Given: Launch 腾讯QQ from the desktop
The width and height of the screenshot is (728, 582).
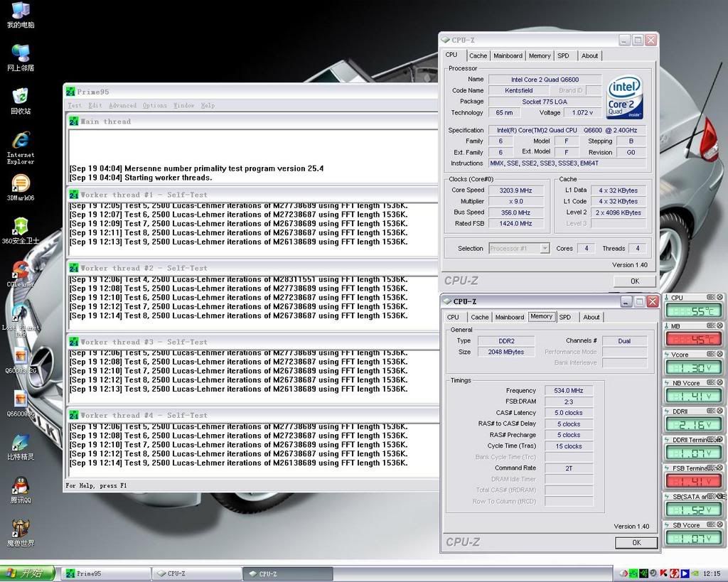Looking at the screenshot, I should (x=21, y=486).
